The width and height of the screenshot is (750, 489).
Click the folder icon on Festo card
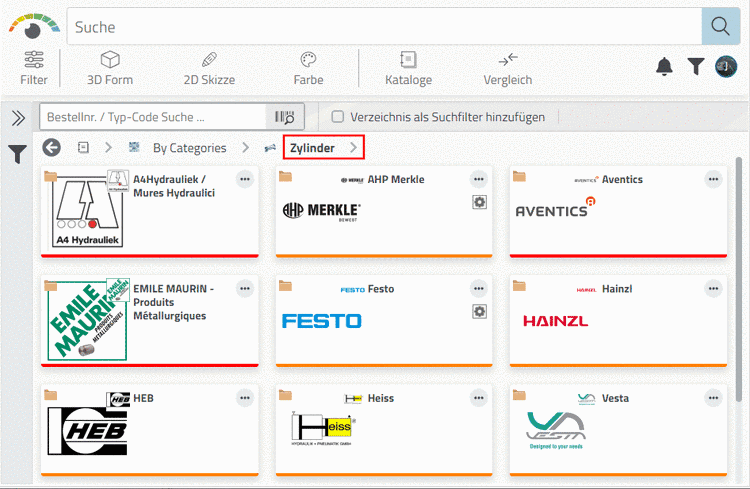(285, 286)
